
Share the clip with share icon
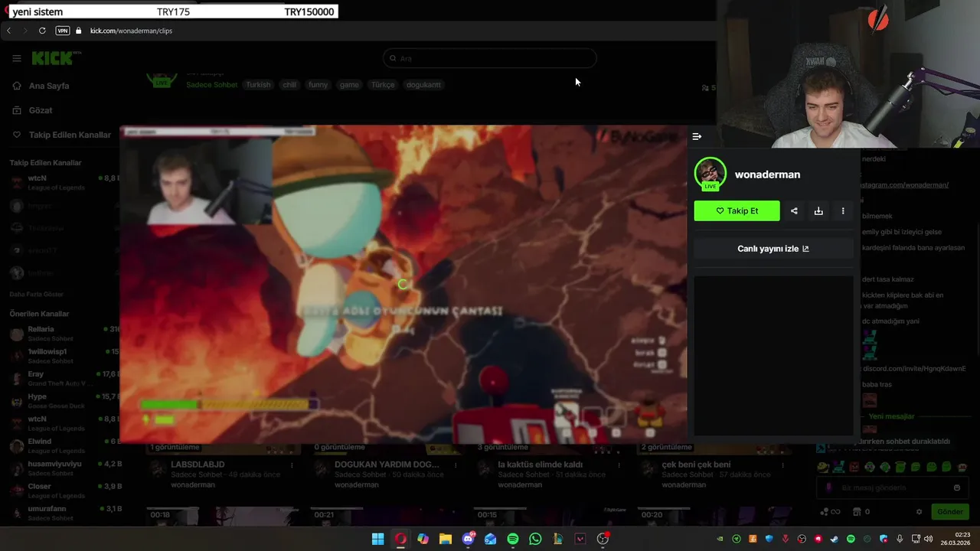(x=794, y=211)
